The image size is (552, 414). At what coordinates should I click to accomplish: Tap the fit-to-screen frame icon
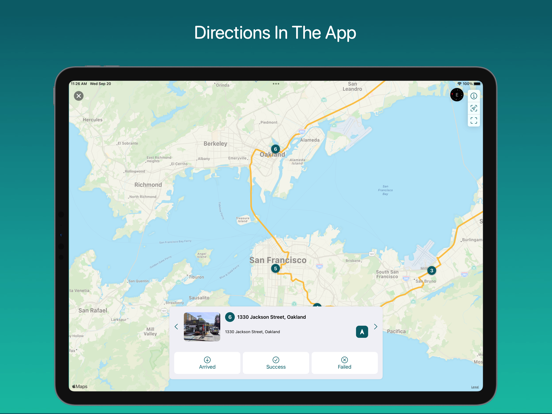[x=473, y=121]
